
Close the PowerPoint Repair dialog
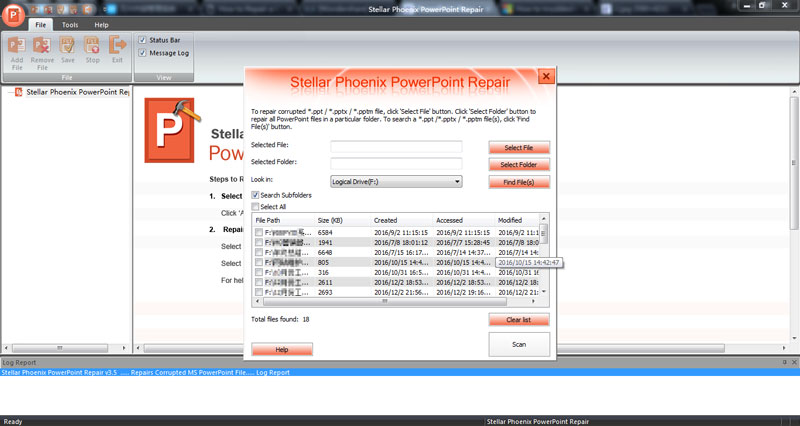pyautogui.click(x=546, y=77)
